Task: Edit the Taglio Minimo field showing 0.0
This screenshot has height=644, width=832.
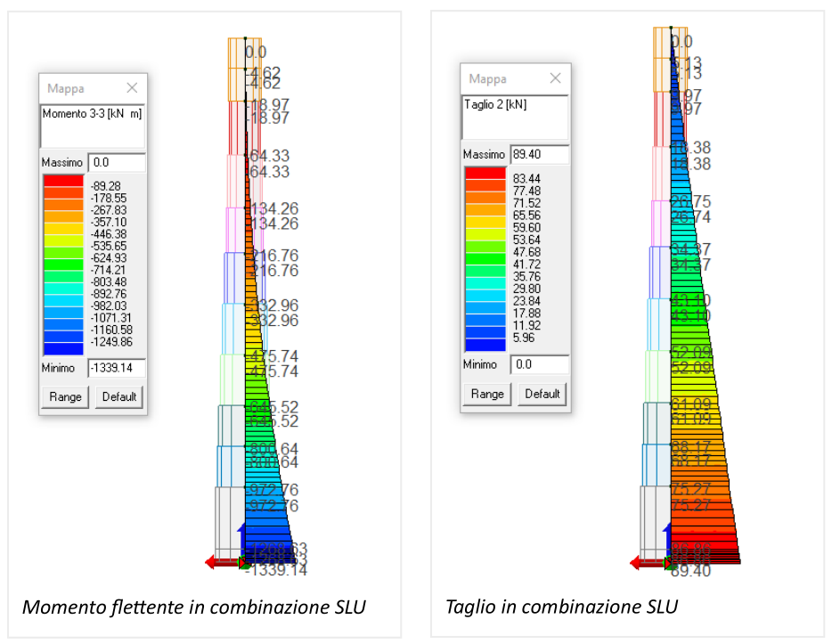Action: point(540,364)
